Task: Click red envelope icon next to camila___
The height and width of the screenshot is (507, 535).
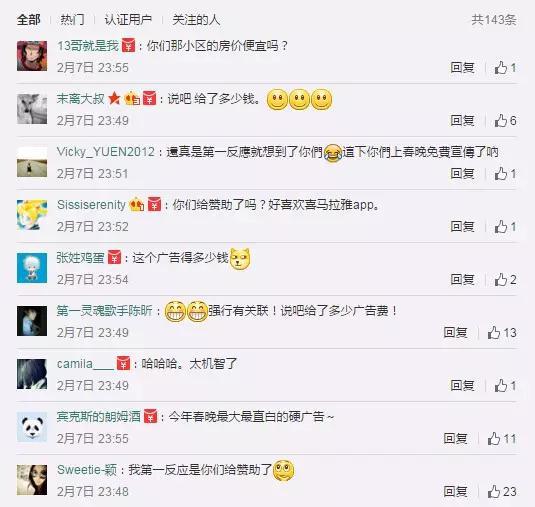Action: tap(123, 363)
